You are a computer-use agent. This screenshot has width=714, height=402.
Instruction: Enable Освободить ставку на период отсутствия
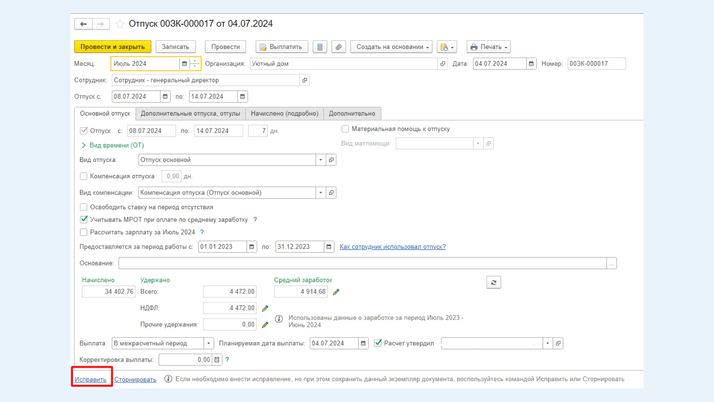pyautogui.click(x=83, y=207)
